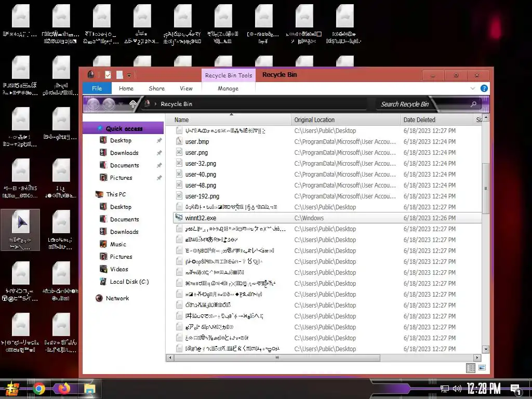Sort by Date Deleted column header

click(437, 120)
